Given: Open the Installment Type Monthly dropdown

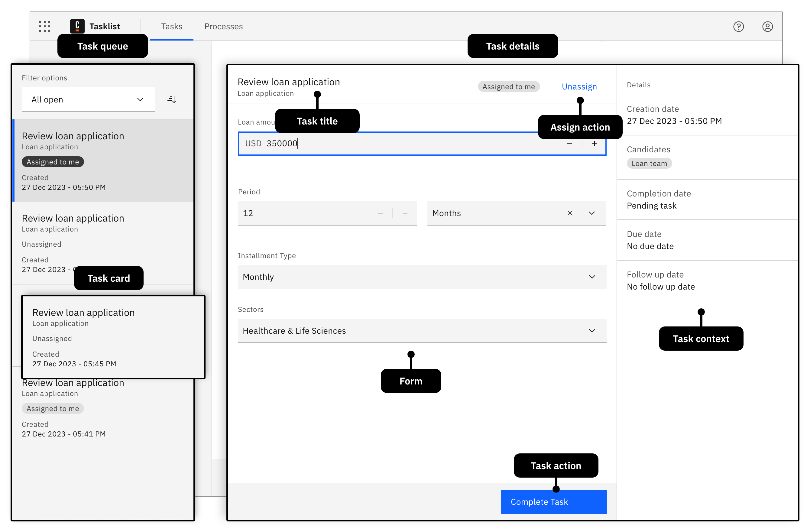Looking at the screenshot, I should pos(422,277).
